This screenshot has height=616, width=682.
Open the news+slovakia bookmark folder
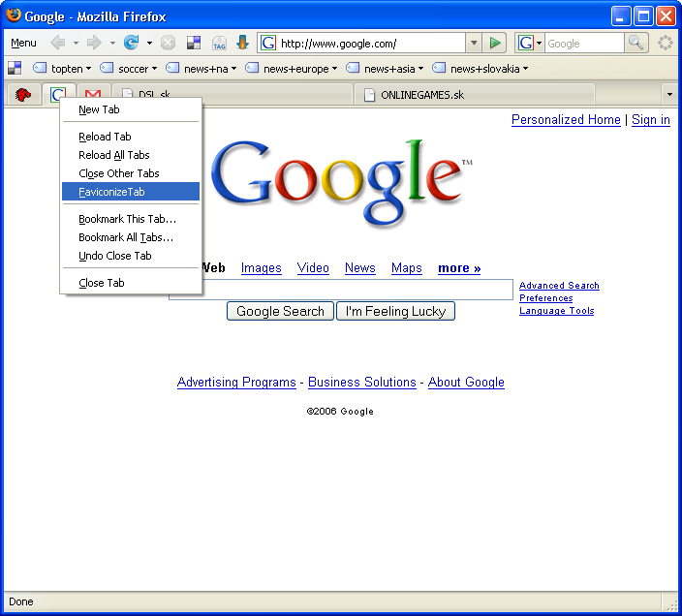coord(480,68)
